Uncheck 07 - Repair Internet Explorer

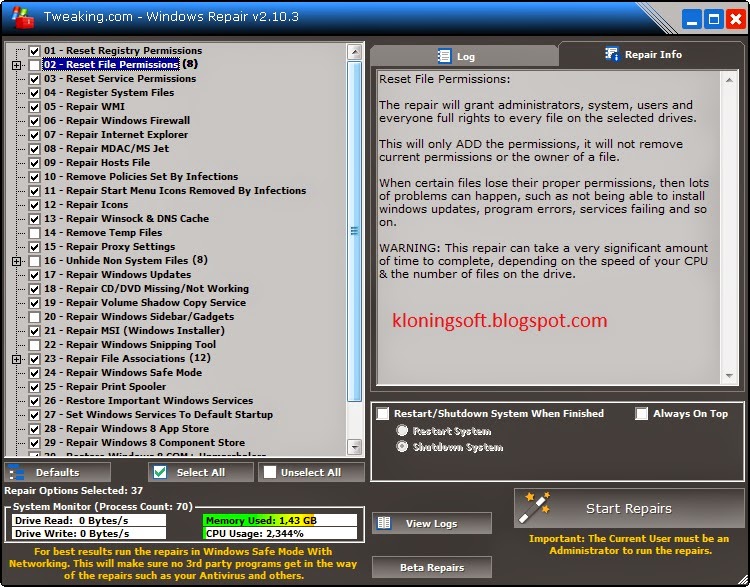click(34, 135)
